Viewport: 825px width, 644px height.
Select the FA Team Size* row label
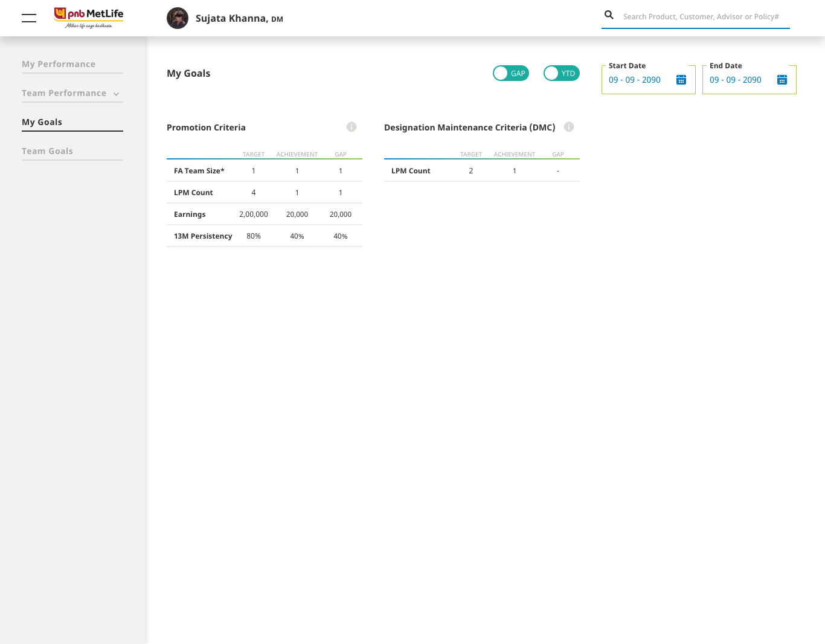(199, 171)
